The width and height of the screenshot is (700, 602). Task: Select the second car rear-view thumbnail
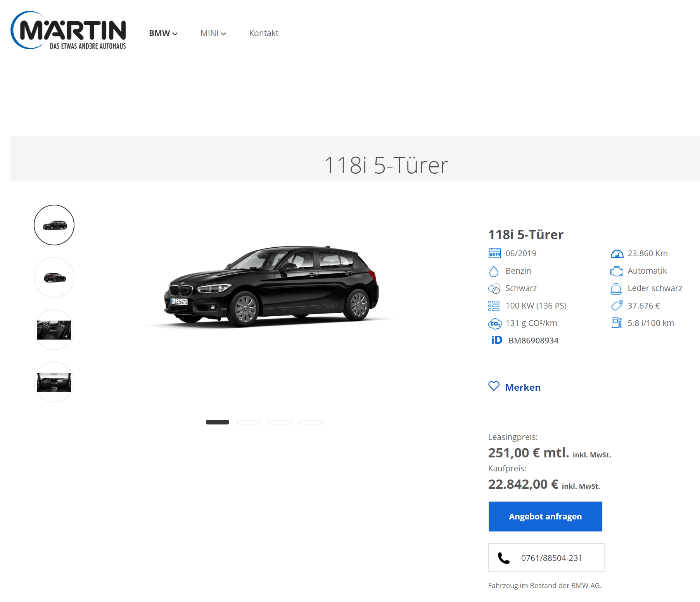click(x=54, y=278)
